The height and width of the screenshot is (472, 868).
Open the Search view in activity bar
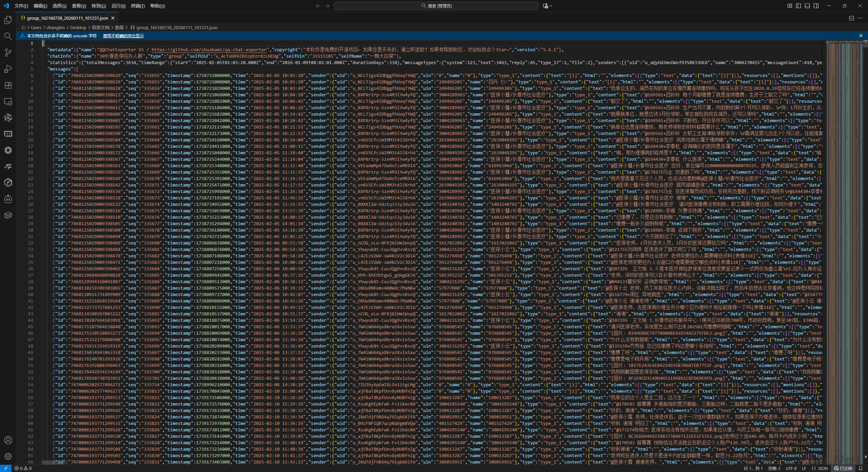[x=8, y=36]
